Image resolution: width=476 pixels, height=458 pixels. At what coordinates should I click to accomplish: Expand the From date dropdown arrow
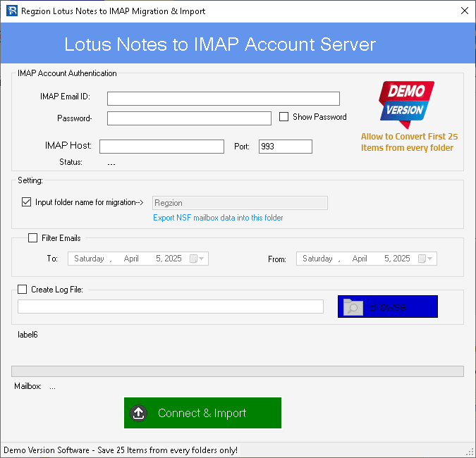[x=431, y=259]
